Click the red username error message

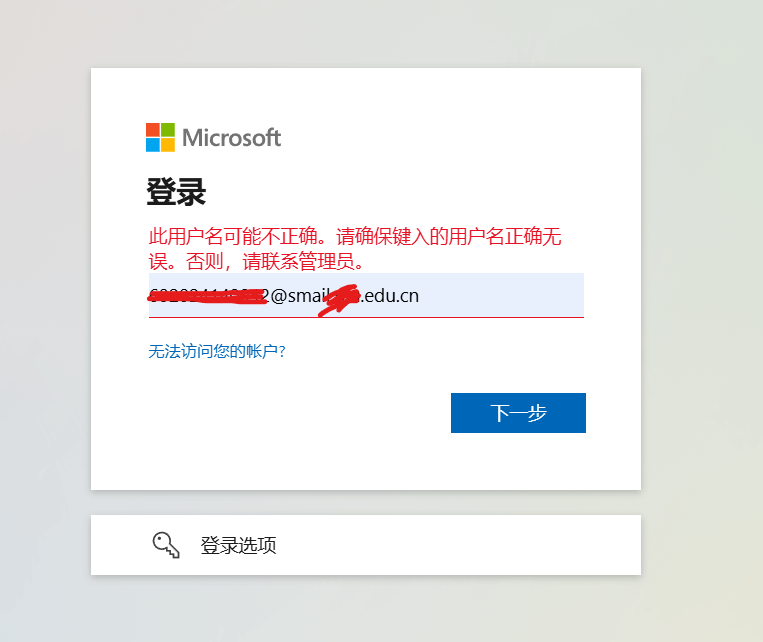point(355,249)
